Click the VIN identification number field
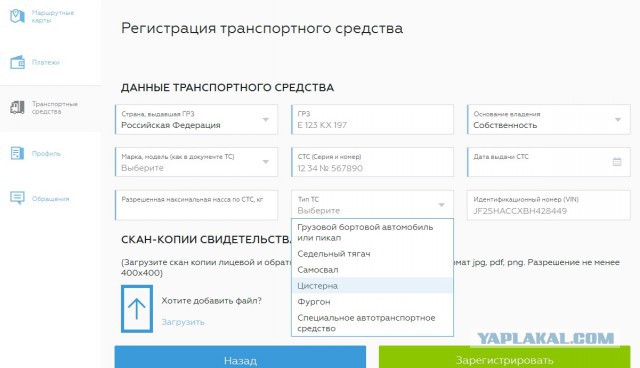 click(x=549, y=205)
